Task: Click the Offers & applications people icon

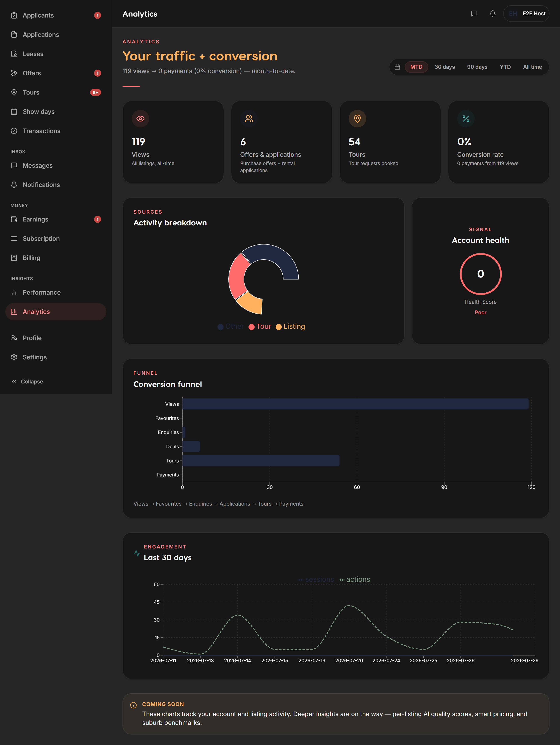Action: pos(249,119)
